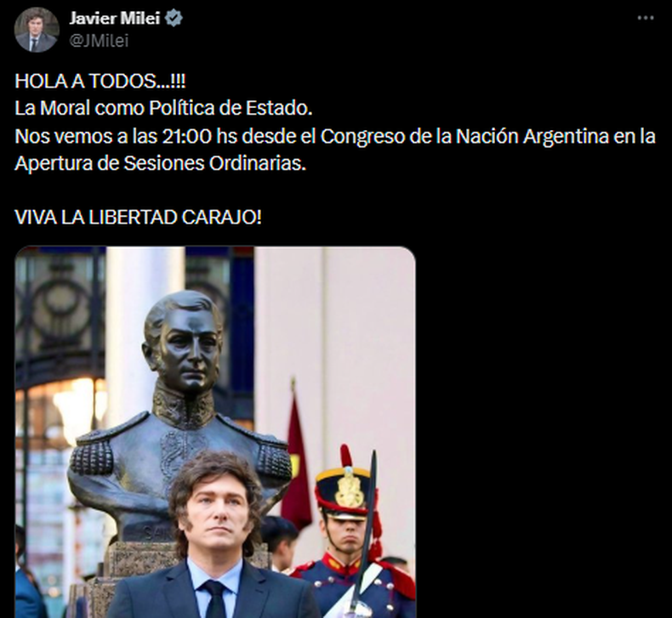Click the HOLA A TODOS text line
672x618 pixels.
click(100, 81)
